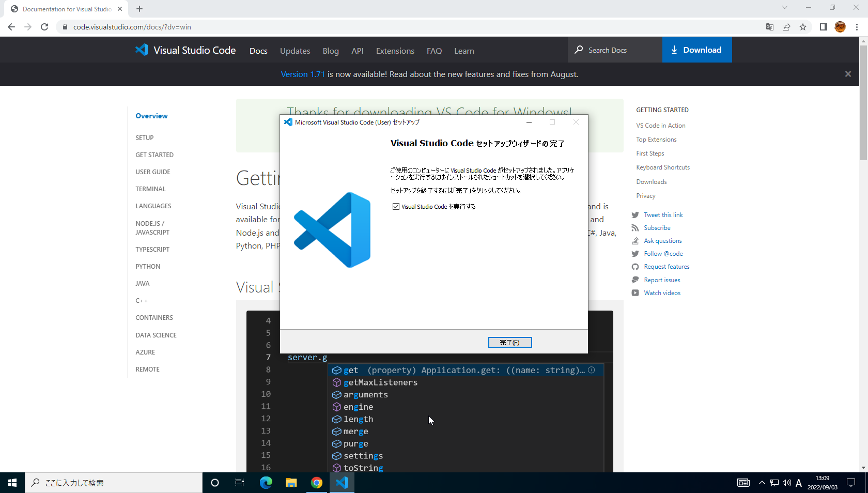Dismiss the Version 1.71 banner
The width and height of the screenshot is (868, 493).
pos(848,74)
